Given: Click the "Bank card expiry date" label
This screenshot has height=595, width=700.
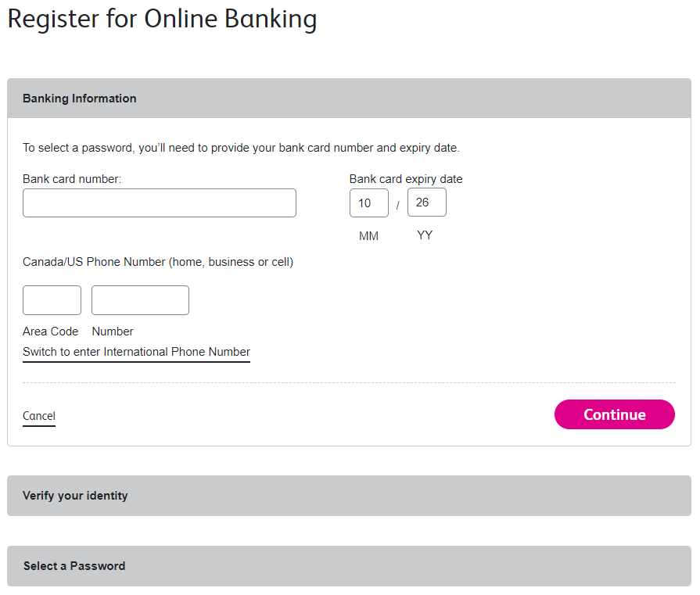Looking at the screenshot, I should tap(406, 179).
